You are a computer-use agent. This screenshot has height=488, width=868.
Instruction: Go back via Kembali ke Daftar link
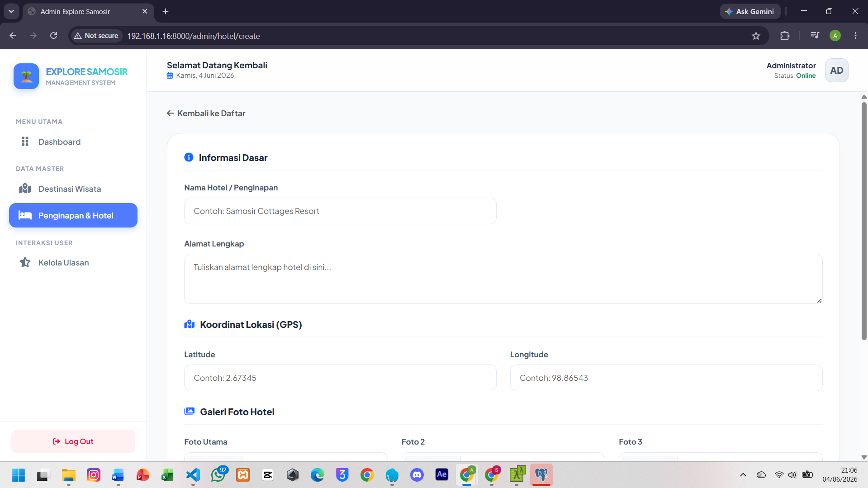(x=206, y=114)
